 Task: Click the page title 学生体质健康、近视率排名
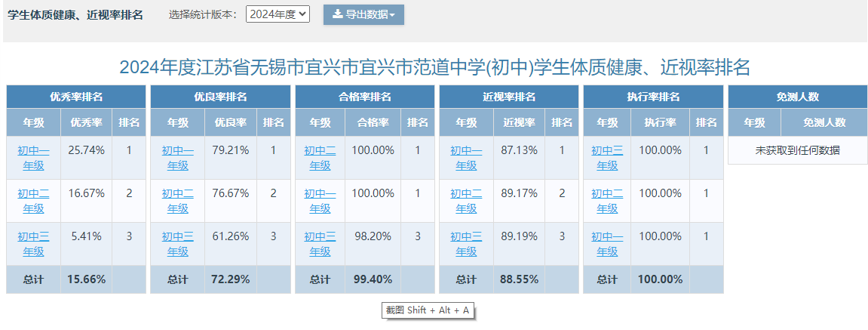(75, 15)
